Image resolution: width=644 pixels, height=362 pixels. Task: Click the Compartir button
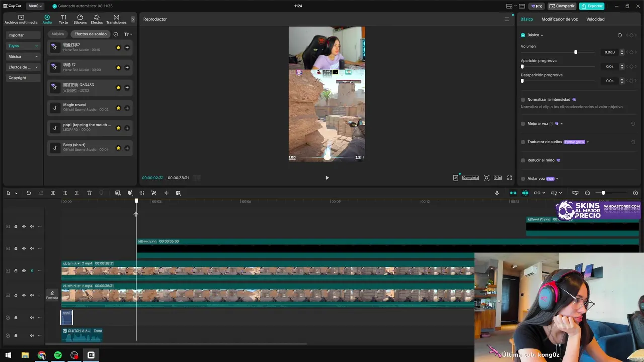[x=562, y=6]
